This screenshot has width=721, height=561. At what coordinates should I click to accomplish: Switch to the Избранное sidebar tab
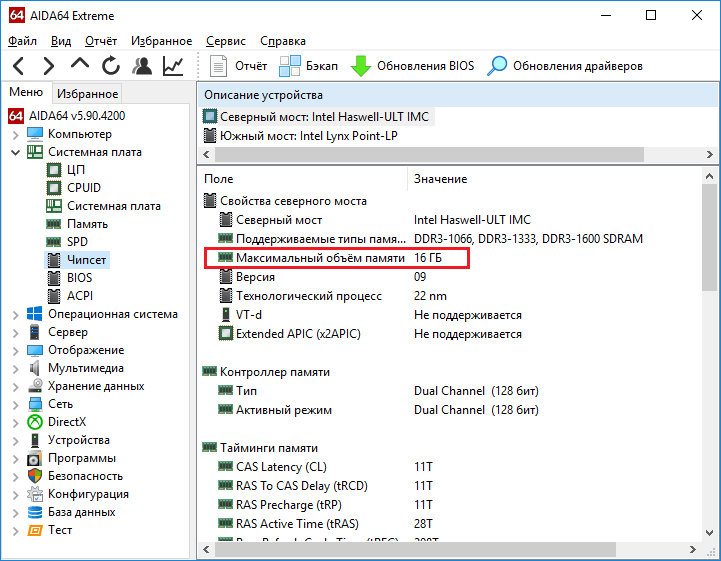pos(87,94)
